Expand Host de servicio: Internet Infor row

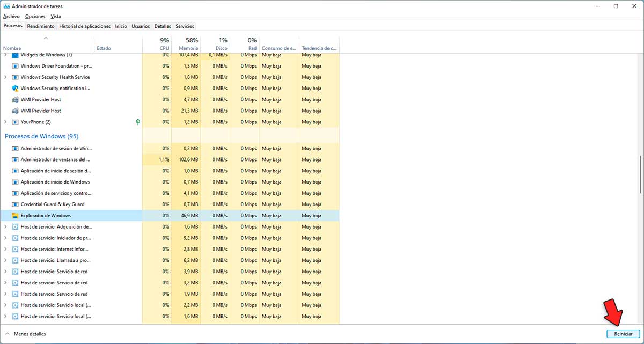[x=5, y=249]
